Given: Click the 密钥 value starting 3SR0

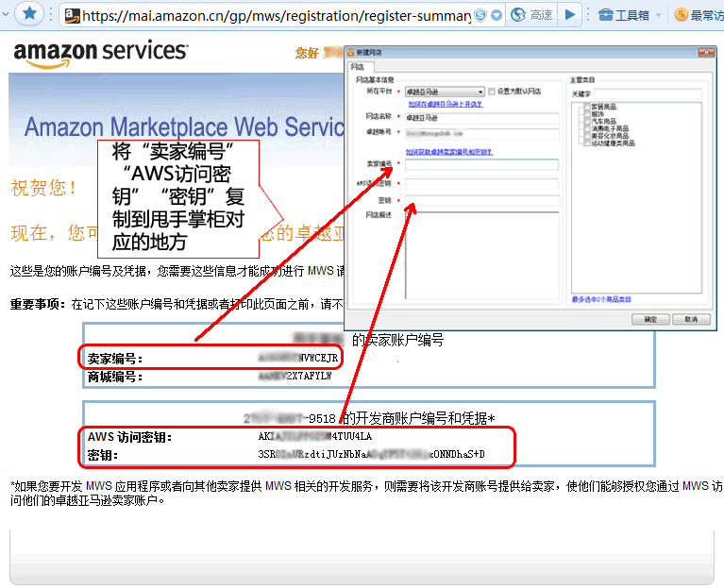Looking at the screenshot, I should [371, 454].
